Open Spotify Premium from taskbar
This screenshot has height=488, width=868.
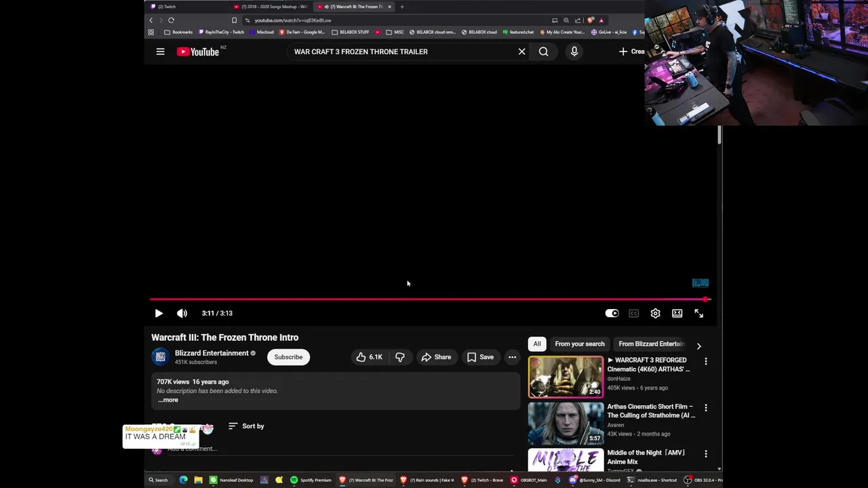(x=311, y=480)
